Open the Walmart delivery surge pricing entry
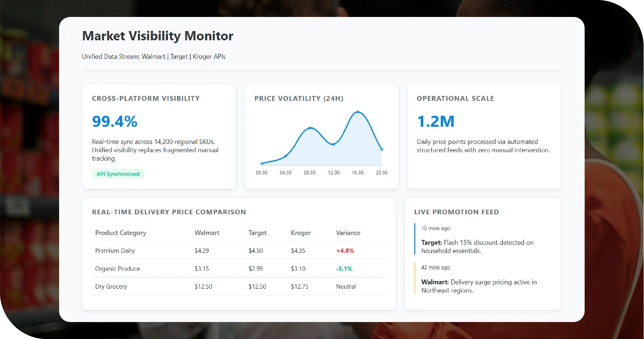 (479, 286)
